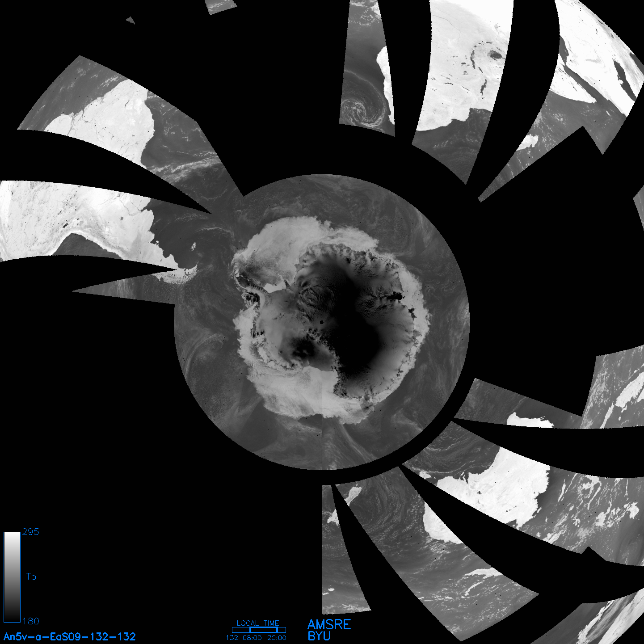Click the AMSRE sensor label
644x644 pixels.
[329, 624]
